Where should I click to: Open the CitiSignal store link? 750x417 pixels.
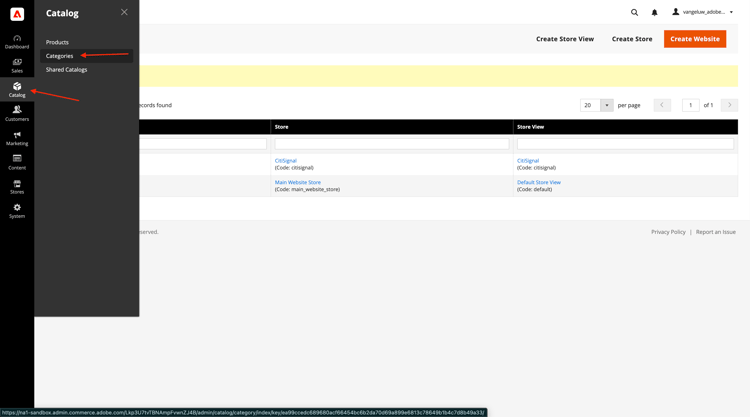pyautogui.click(x=286, y=161)
